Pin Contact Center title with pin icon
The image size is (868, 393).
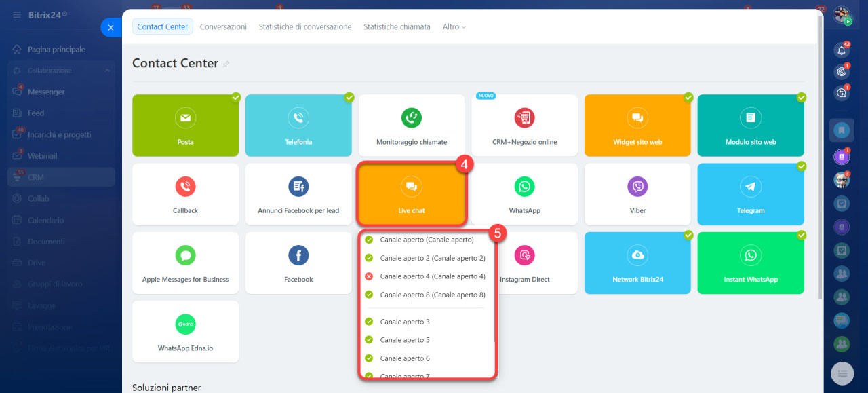(x=226, y=64)
